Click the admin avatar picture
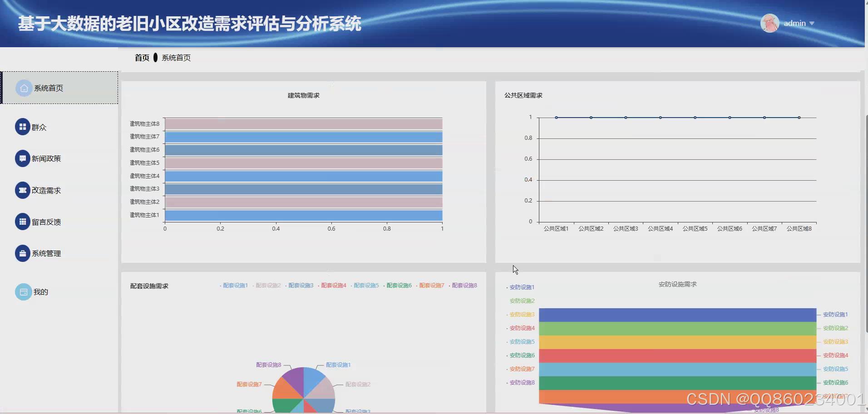 [x=769, y=23]
